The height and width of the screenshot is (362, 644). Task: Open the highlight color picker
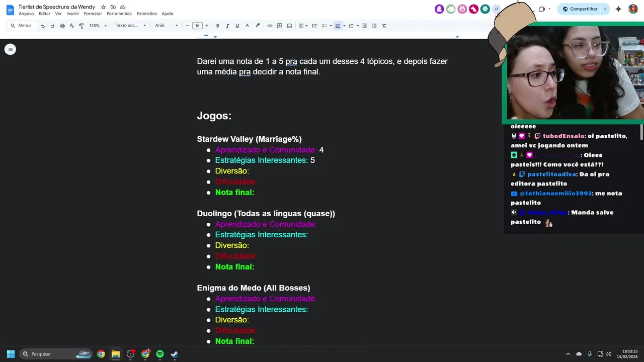258,26
